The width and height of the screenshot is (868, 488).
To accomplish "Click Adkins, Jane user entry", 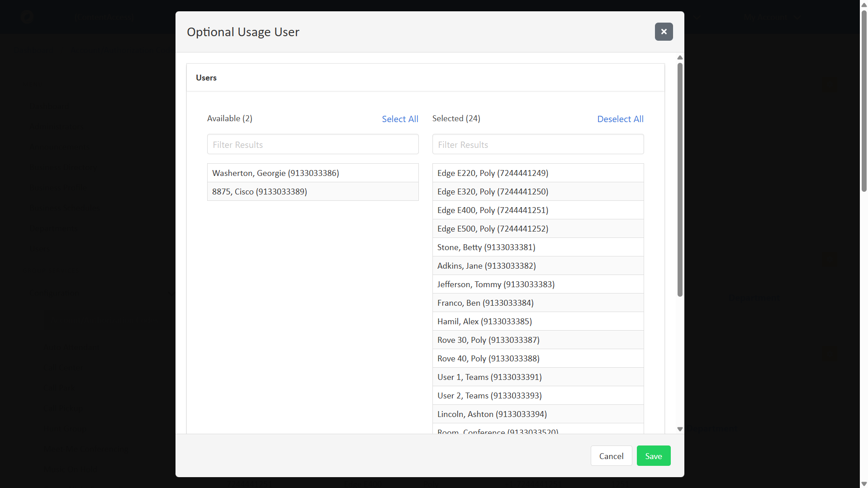I will [x=538, y=265].
